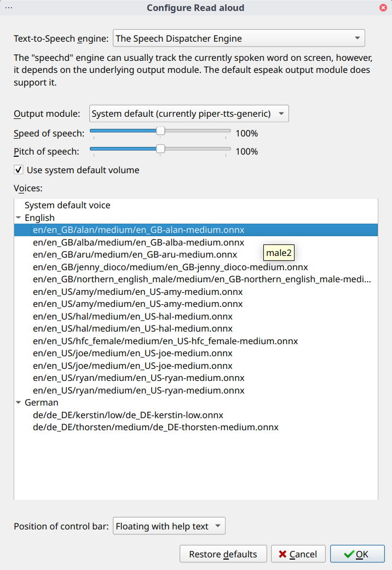Click the Pitch of speech slider handle
Image resolution: width=392 pixels, height=570 pixels.
tap(160, 149)
